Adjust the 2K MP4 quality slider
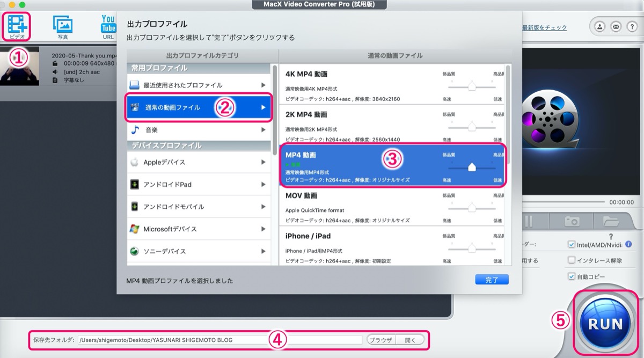The image size is (644, 358). (x=472, y=127)
